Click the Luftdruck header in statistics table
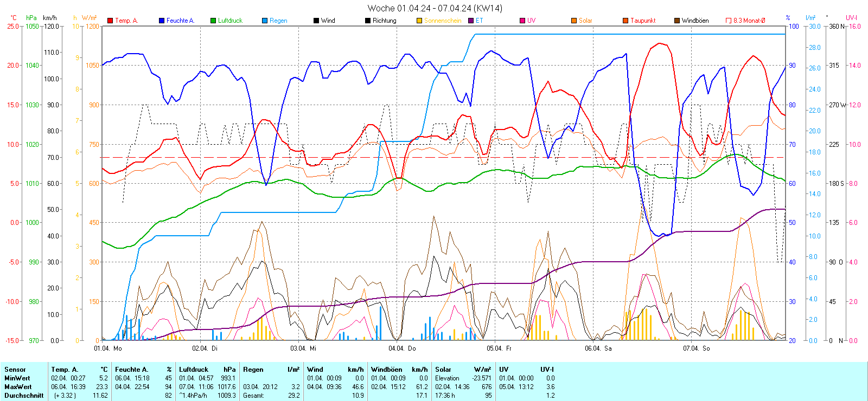Image resolution: width=868 pixels, height=401 pixels. 194,370
